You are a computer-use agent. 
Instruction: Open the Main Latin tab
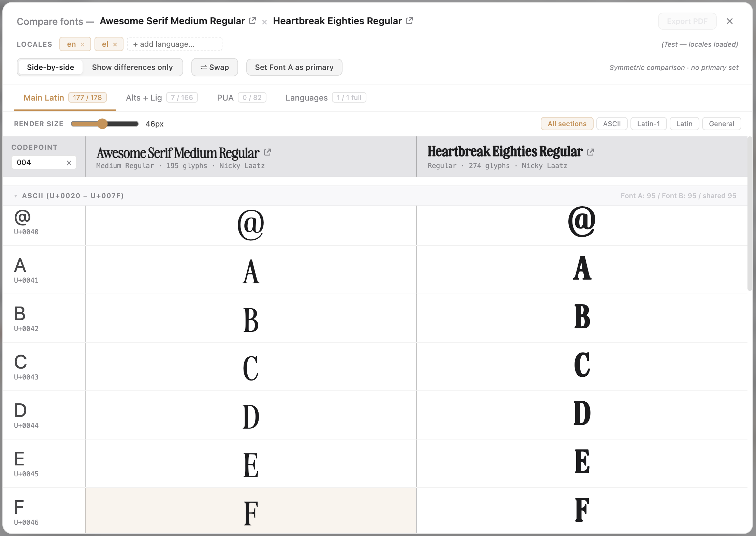click(x=65, y=98)
